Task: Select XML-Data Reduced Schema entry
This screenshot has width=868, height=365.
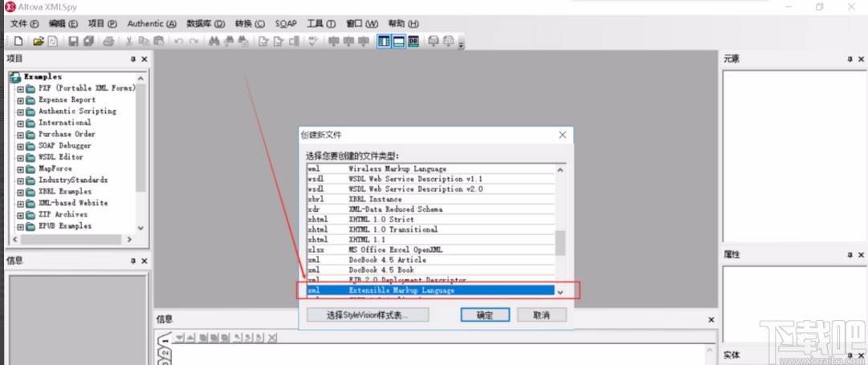Action: click(x=430, y=209)
